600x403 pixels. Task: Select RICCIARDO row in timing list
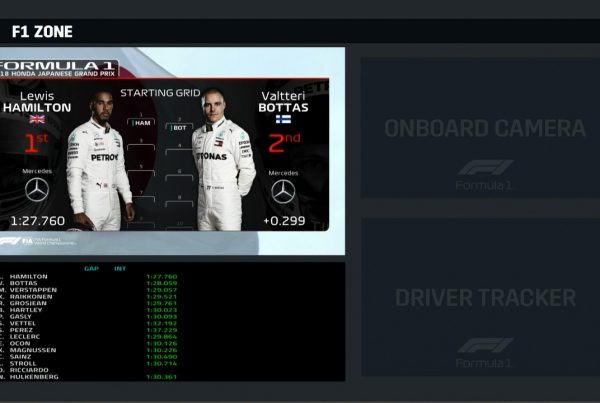[x=89, y=370]
